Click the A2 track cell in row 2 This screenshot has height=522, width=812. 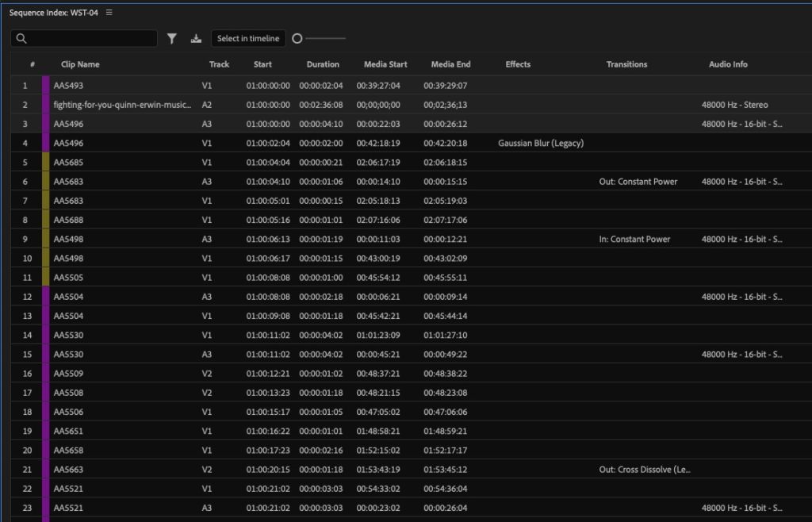point(207,105)
